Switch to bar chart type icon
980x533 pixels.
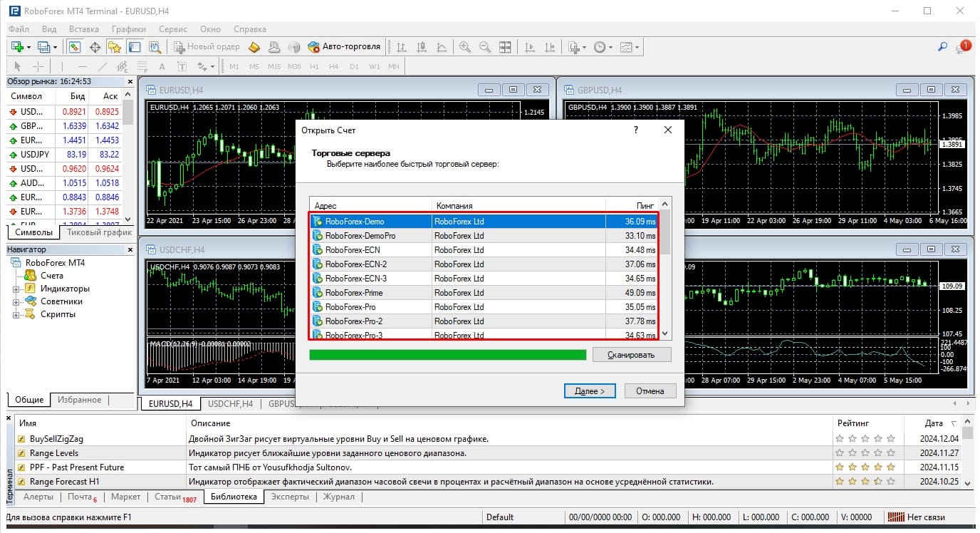[402, 47]
